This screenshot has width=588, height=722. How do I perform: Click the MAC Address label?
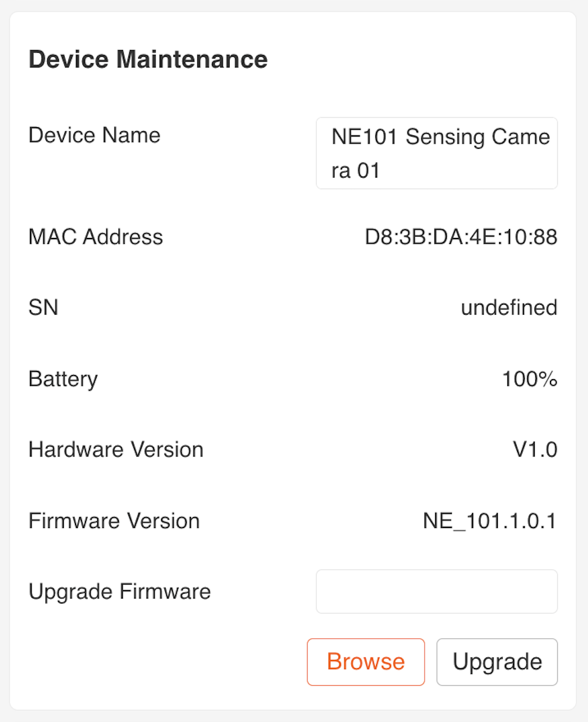coord(95,237)
